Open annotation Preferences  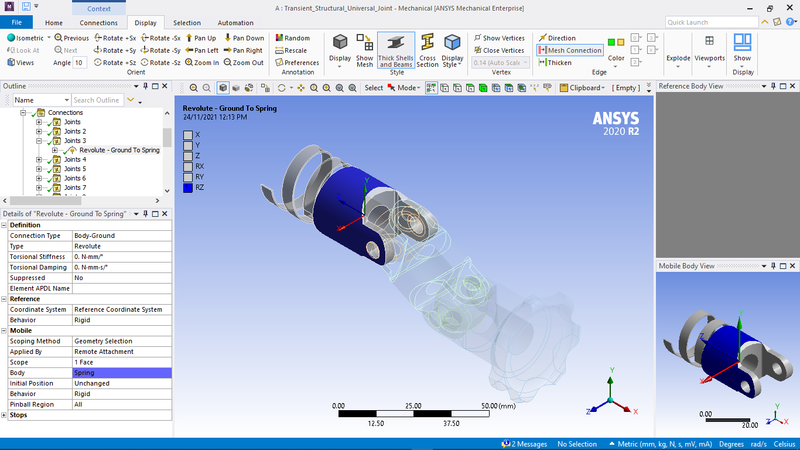pos(297,62)
